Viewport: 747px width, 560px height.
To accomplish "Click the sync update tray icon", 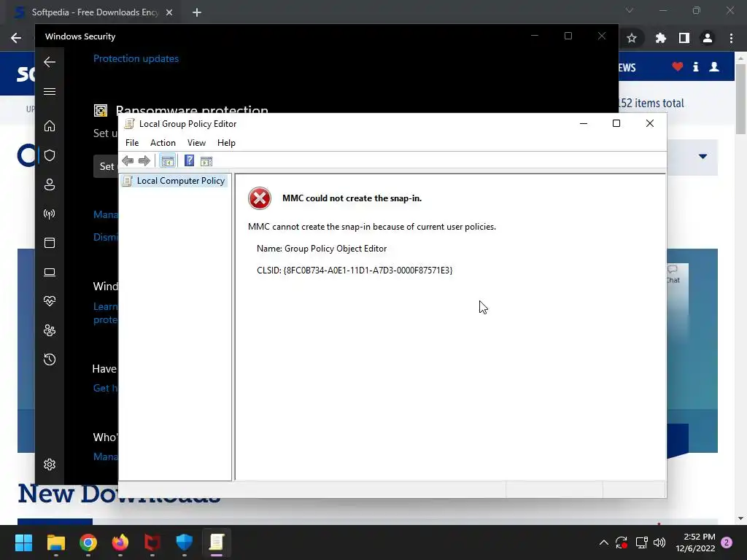I will (622, 542).
